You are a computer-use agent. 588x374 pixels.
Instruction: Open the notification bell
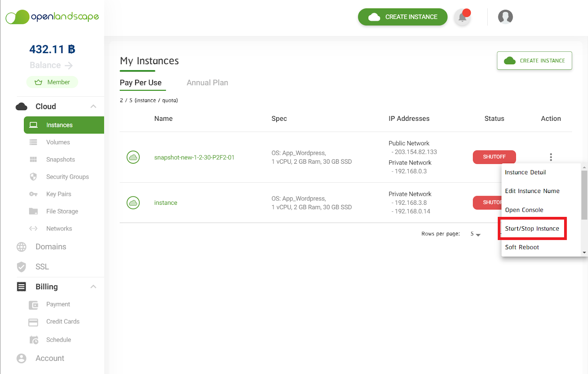pos(462,17)
